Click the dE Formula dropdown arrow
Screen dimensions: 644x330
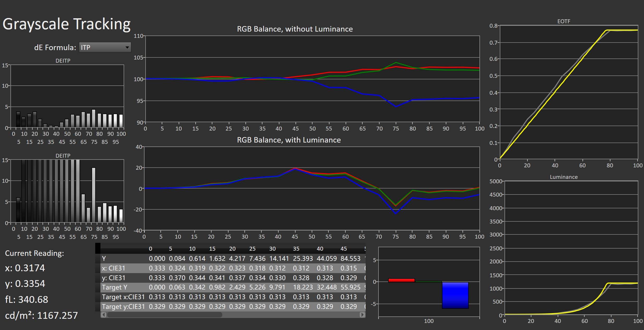click(127, 48)
